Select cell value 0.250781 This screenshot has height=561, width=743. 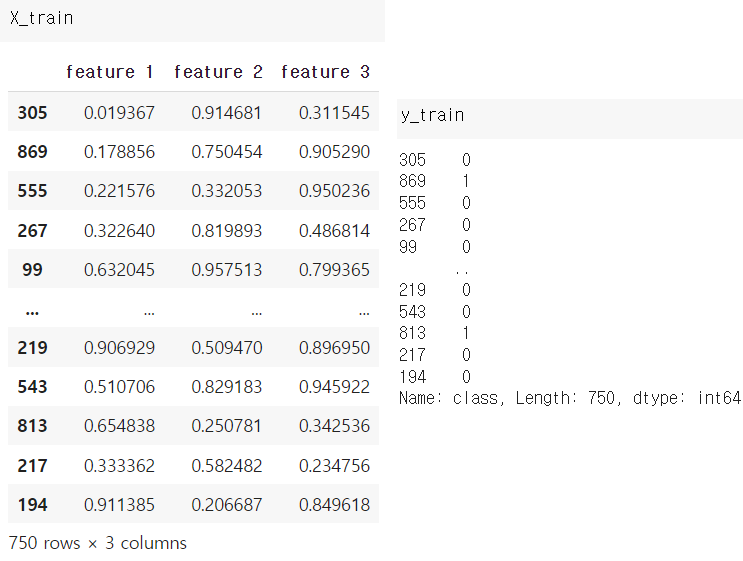[x=227, y=425]
